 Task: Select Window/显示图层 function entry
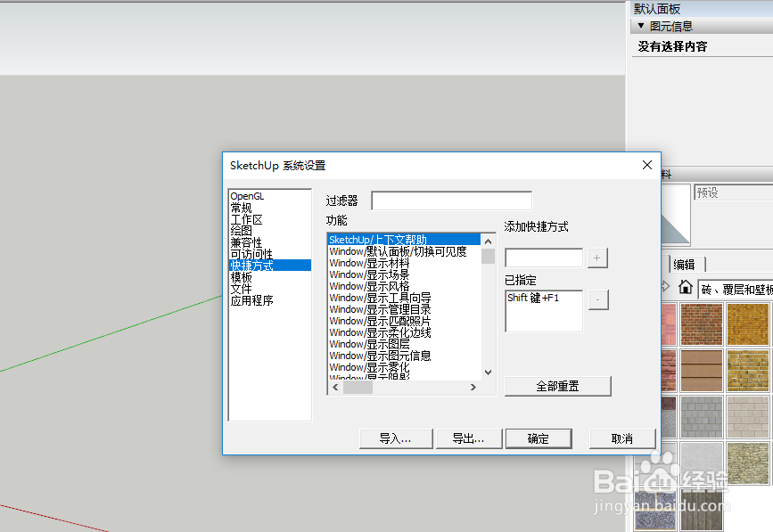coord(369,344)
